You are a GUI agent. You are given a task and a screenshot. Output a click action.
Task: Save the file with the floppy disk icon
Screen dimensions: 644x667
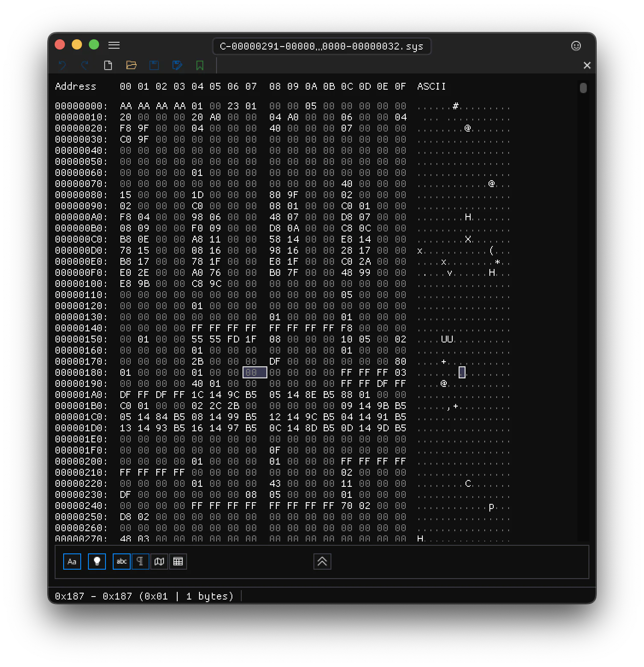(154, 65)
